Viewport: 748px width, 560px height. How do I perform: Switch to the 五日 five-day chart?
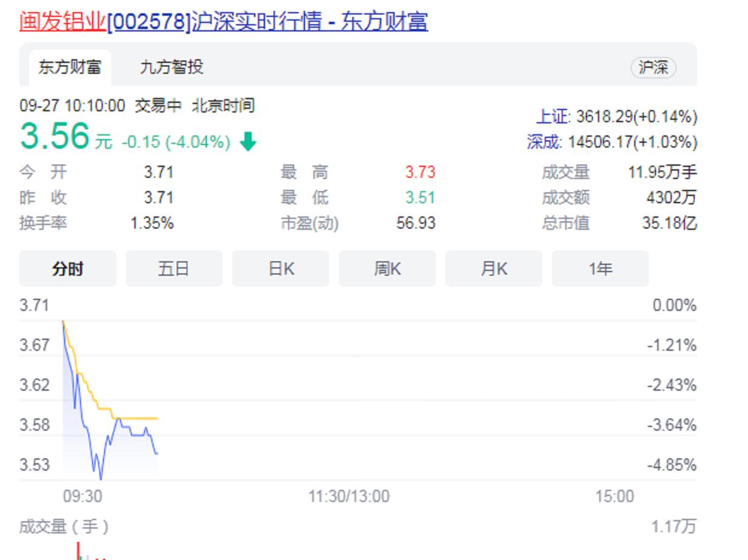click(174, 268)
